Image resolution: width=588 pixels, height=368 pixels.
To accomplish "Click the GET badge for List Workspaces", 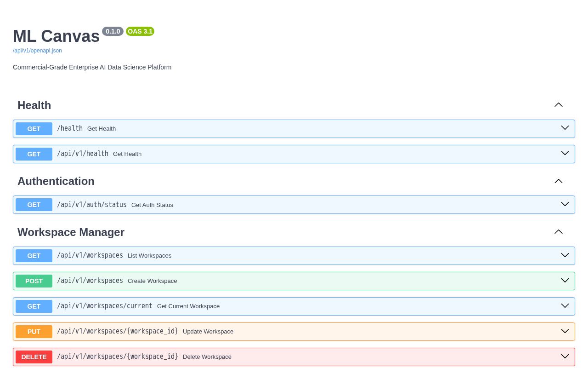I will click(34, 256).
